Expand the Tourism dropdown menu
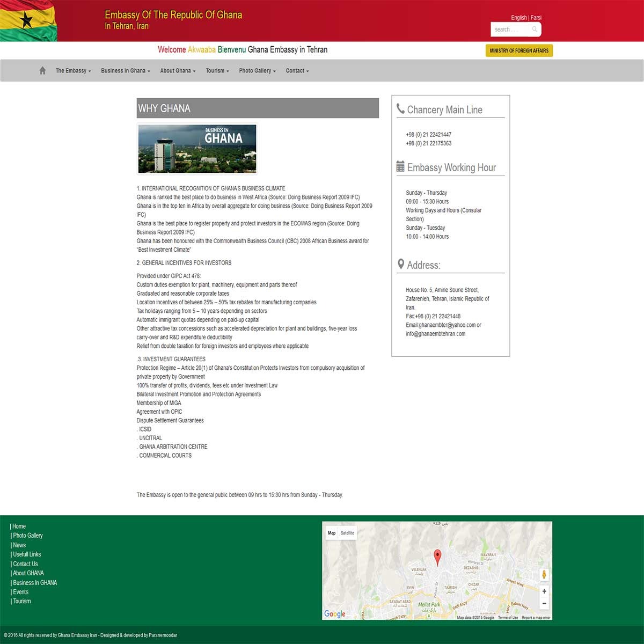 click(x=217, y=71)
